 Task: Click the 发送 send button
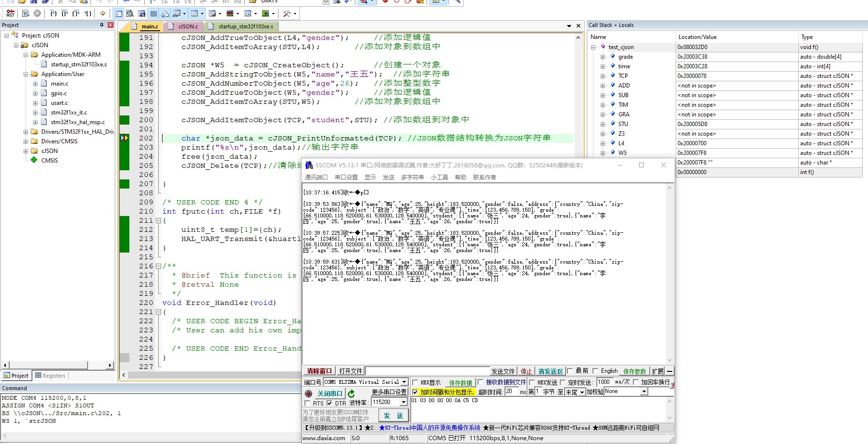pyautogui.click(x=393, y=416)
